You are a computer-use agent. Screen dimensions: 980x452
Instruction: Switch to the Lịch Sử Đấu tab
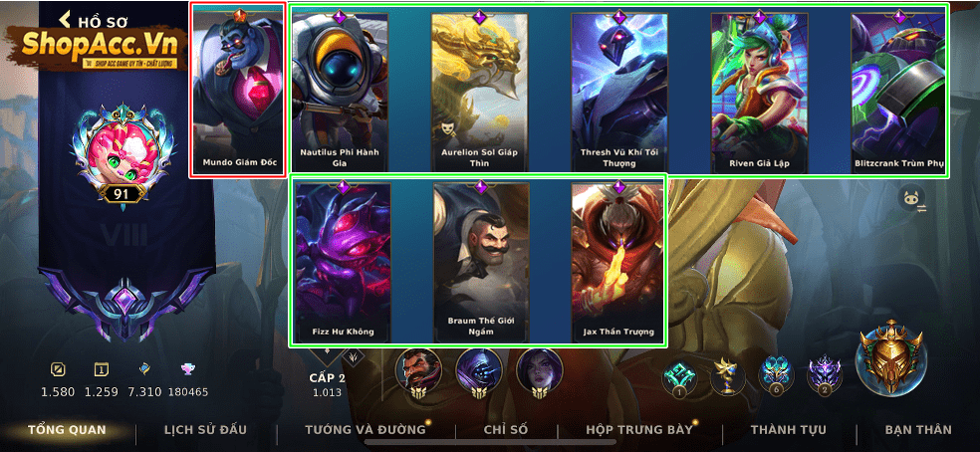[205, 430]
